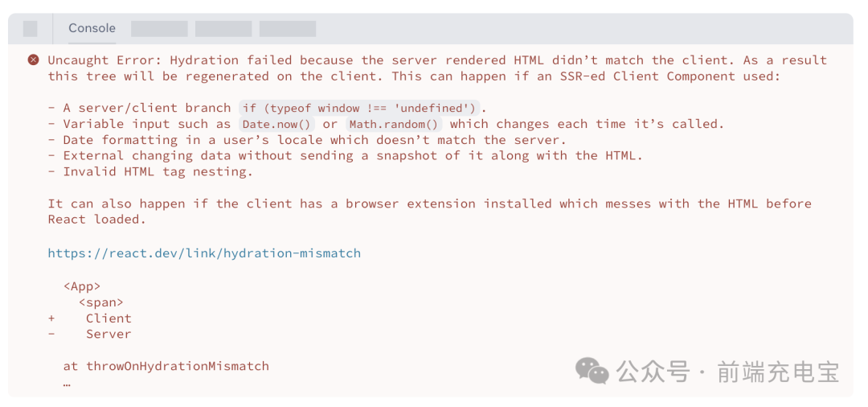Click the WeChat logo in the watermark

(x=592, y=371)
